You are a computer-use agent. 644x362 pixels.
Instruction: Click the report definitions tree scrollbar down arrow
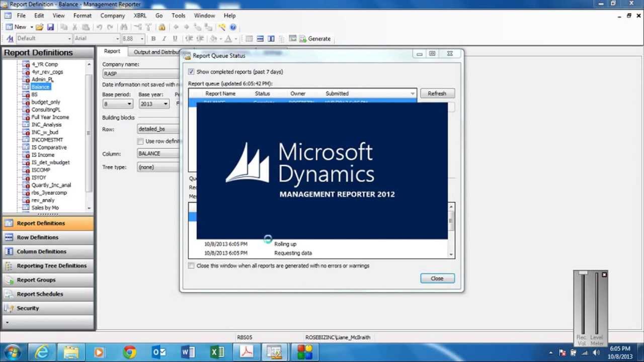pos(89,208)
